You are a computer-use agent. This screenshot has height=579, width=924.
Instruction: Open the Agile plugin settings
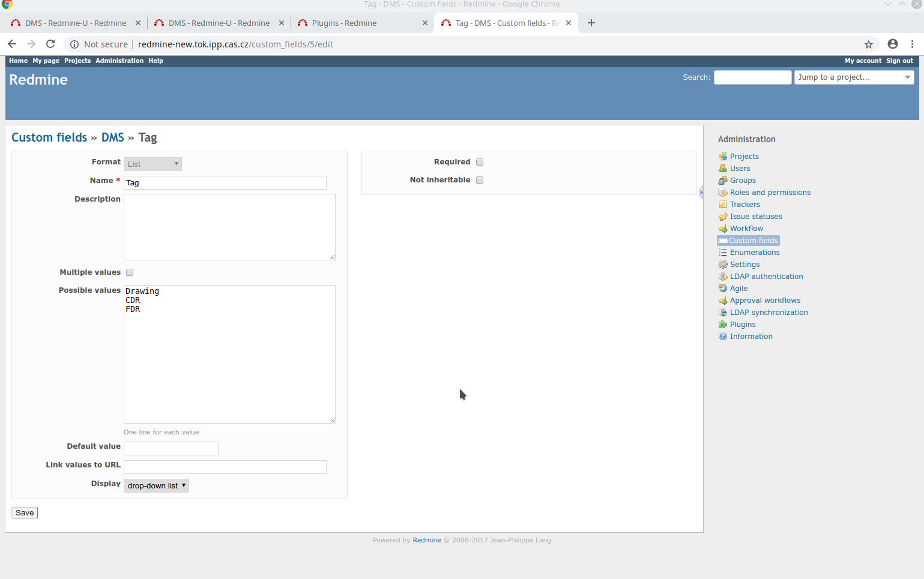pos(738,288)
